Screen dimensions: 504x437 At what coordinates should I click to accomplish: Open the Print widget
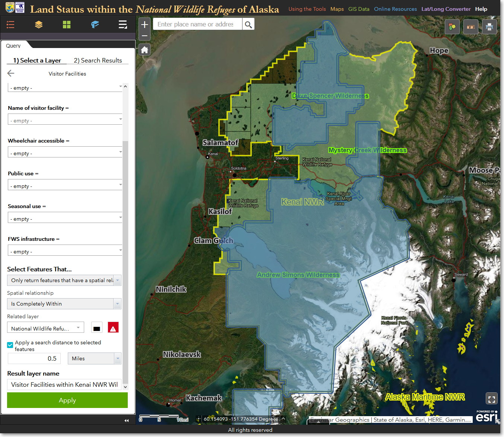489,27
